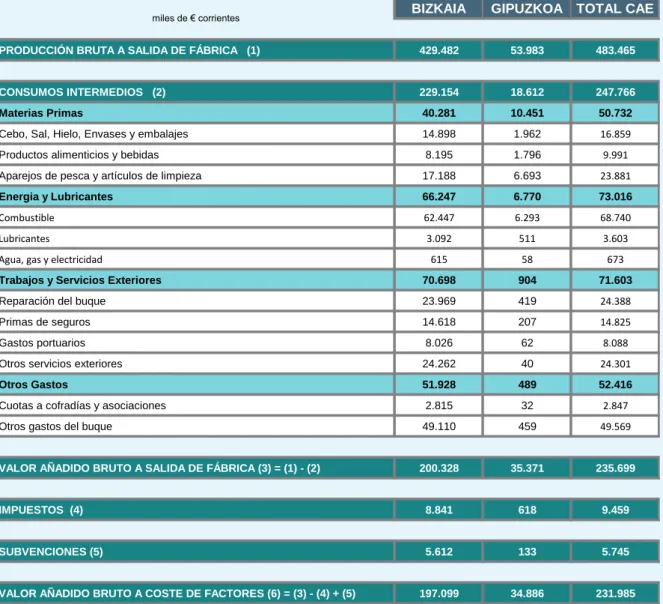Click cell value 24.262
This screenshot has width=663, height=604.
[439, 364]
